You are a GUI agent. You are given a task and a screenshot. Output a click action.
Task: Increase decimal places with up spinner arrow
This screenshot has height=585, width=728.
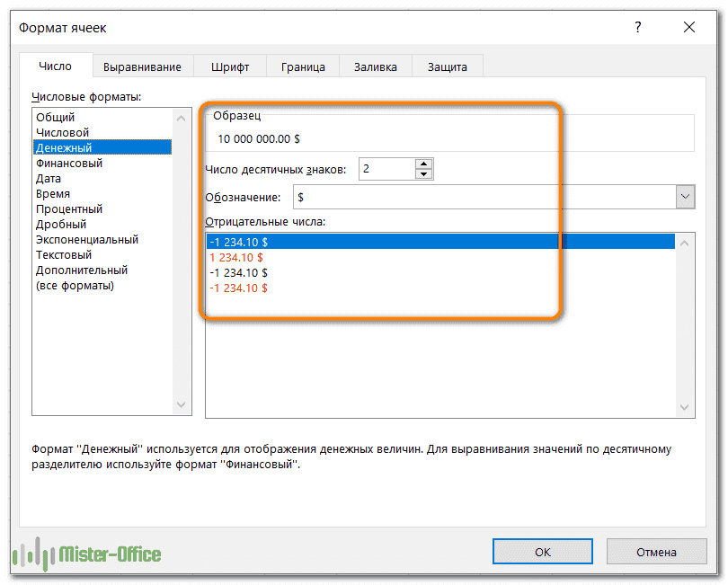[x=423, y=164]
